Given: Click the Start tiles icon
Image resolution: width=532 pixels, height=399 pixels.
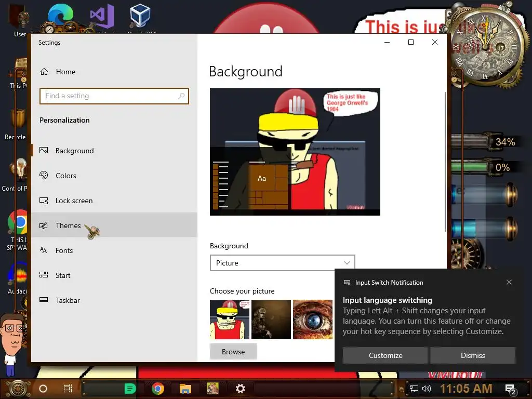Looking at the screenshot, I should click(x=44, y=275).
